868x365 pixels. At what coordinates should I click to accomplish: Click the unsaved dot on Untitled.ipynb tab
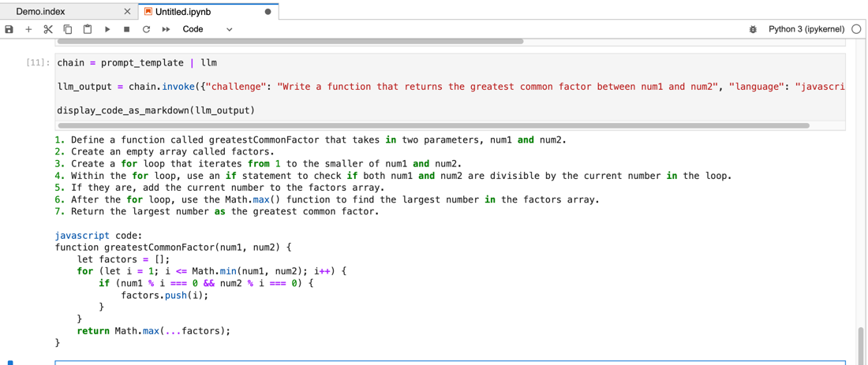[268, 12]
